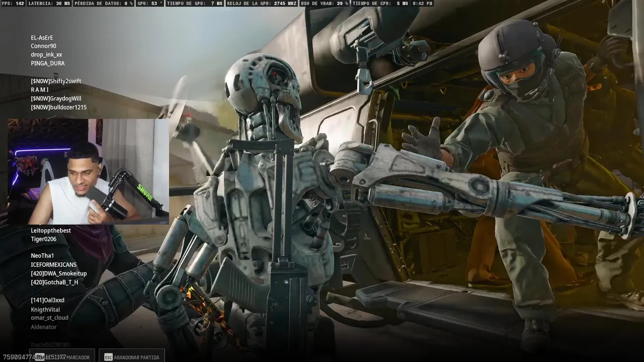
Task: Select player drop_ink_xx
Action: [46, 55]
